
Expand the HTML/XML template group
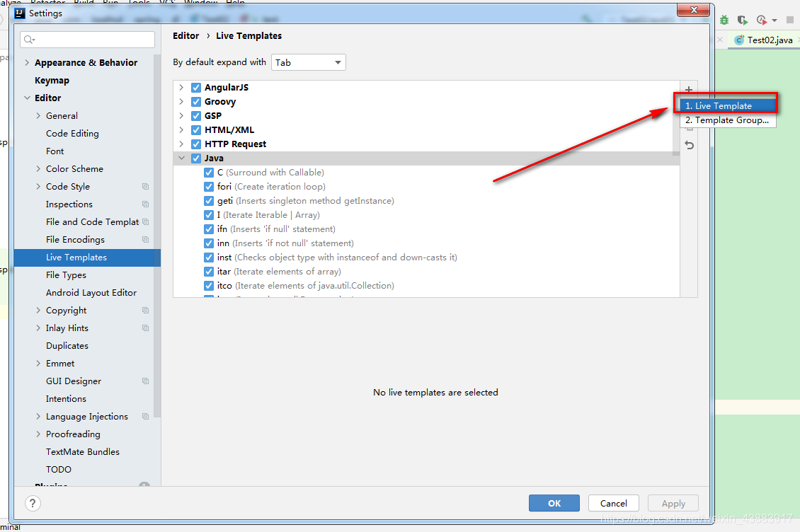(x=181, y=130)
